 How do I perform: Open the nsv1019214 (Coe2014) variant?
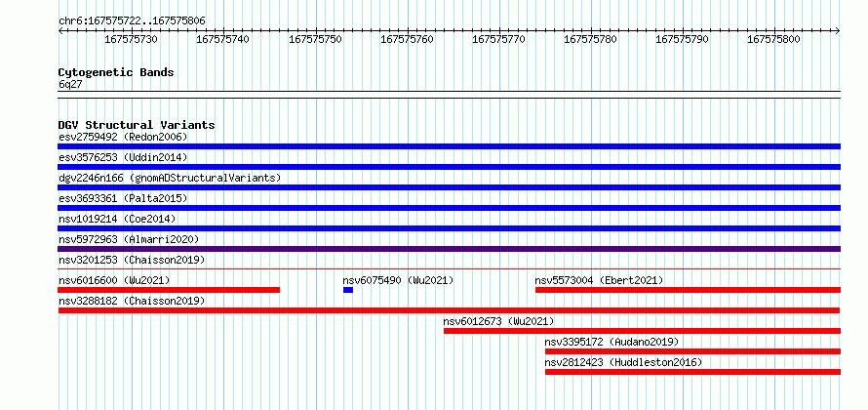click(x=117, y=219)
